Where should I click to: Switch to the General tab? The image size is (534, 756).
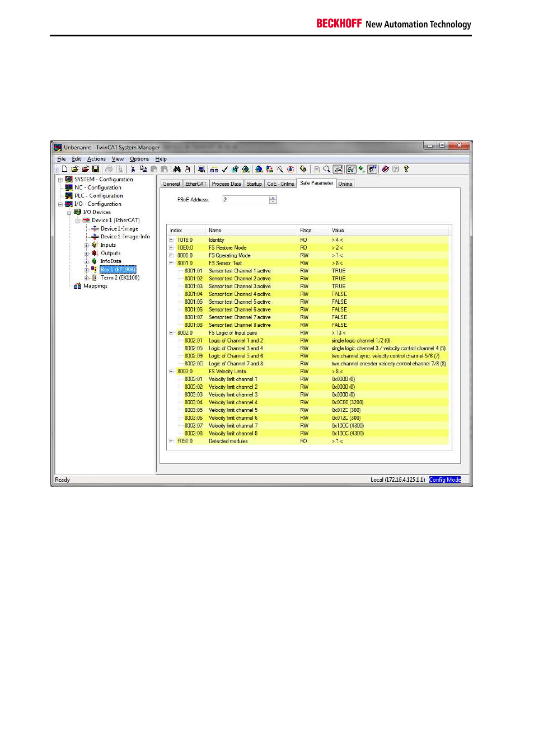[x=171, y=184]
